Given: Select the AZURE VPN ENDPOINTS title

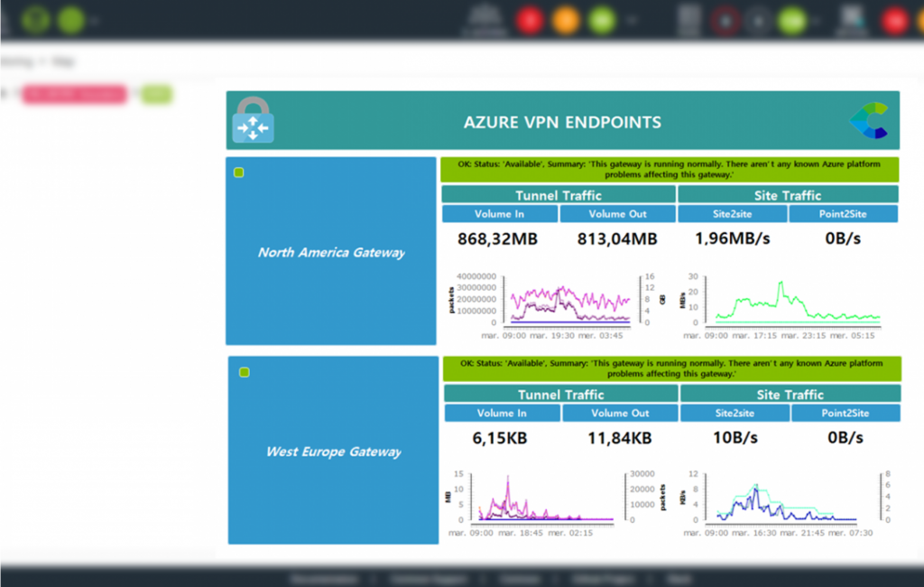Looking at the screenshot, I should pyautogui.click(x=562, y=122).
